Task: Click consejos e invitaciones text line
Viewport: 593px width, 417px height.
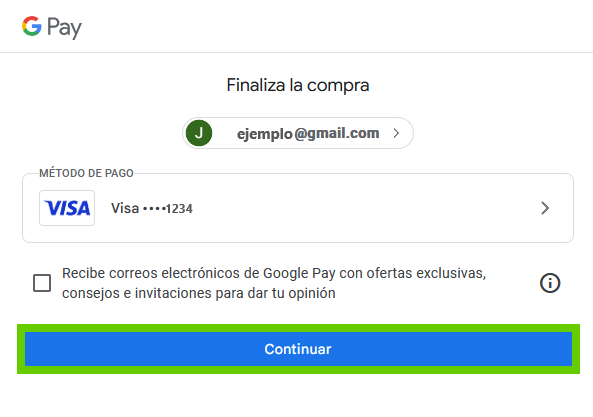Action: click(x=199, y=293)
